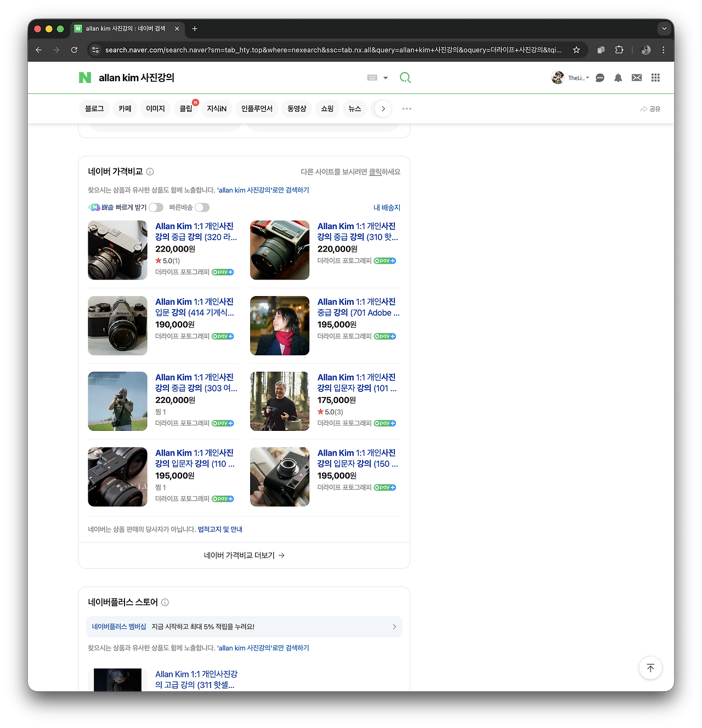
Task: Open the 701 Adobe 중급 강의 product title
Action: [359, 307]
